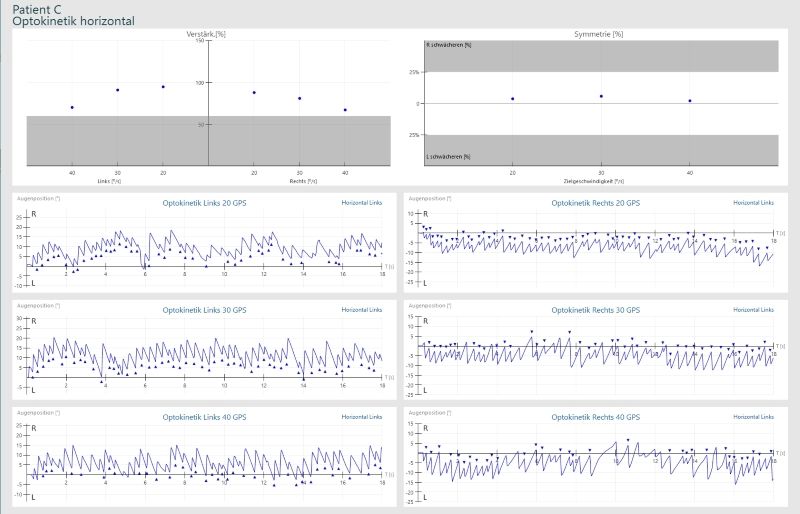The width and height of the screenshot is (800, 514).
Task: Click Horizontal Links label on Rechts 30 GPS chart
Action: click(753, 310)
